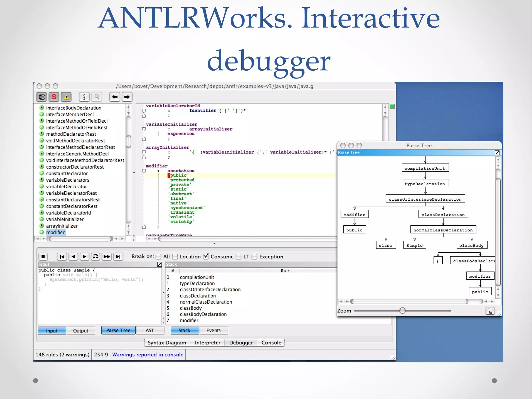The image size is (532, 399).
Task: Click the sort rules toolbar icon
Action: click(x=84, y=97)
